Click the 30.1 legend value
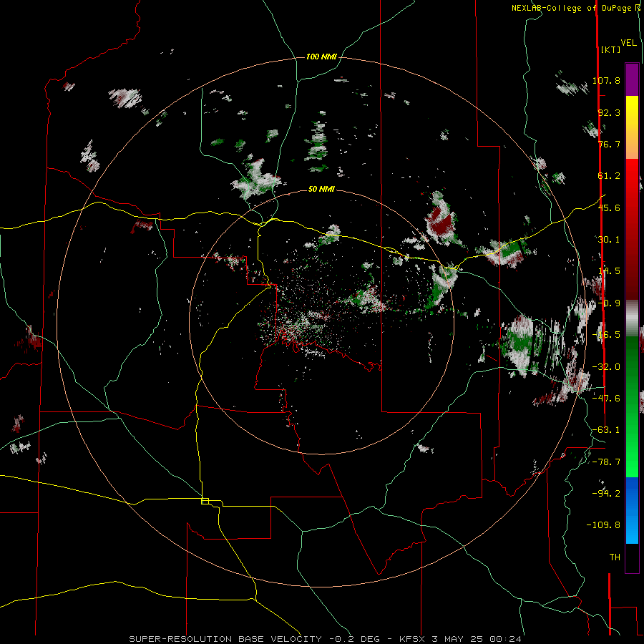This screenshot has width=644, height=644. (x=609, y=240)
